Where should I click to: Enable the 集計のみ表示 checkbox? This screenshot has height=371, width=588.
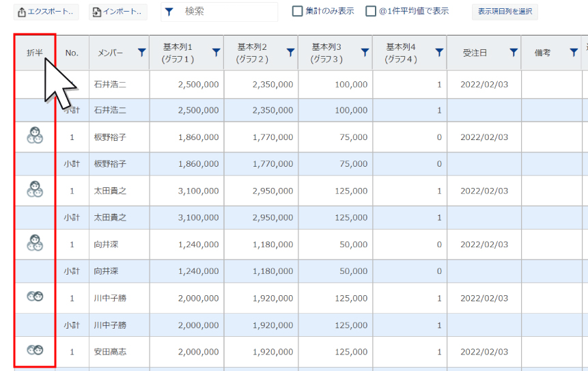tap(297, 12)
